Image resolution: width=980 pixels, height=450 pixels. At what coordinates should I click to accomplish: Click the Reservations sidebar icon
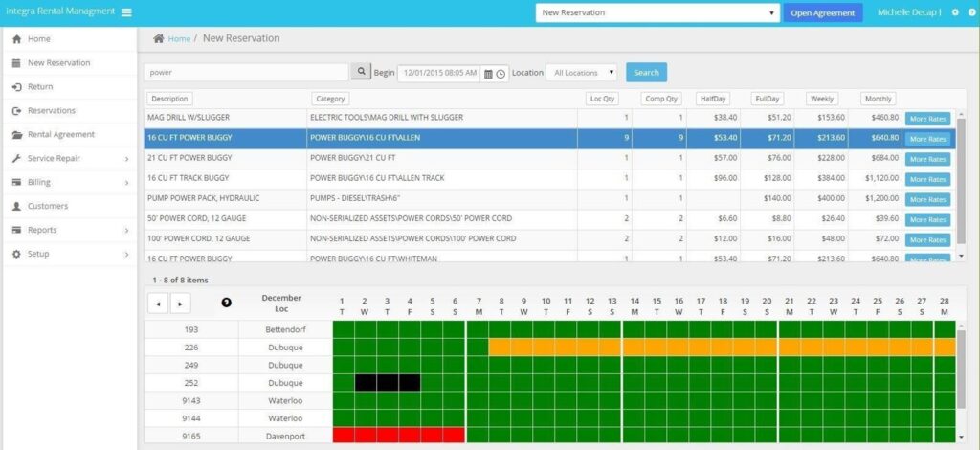(17, 111)
